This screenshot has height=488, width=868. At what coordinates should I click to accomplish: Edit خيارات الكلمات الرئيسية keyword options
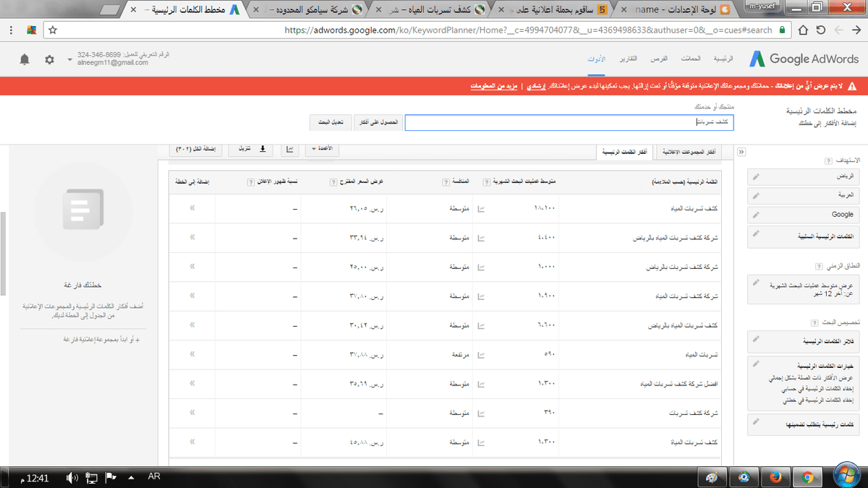[x=802, y=382]
